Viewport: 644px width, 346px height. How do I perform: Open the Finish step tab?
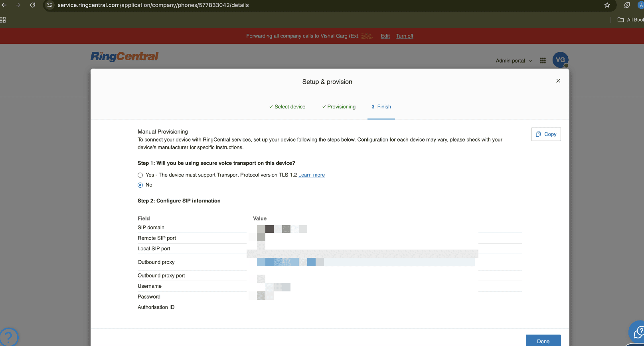[381, 107]
